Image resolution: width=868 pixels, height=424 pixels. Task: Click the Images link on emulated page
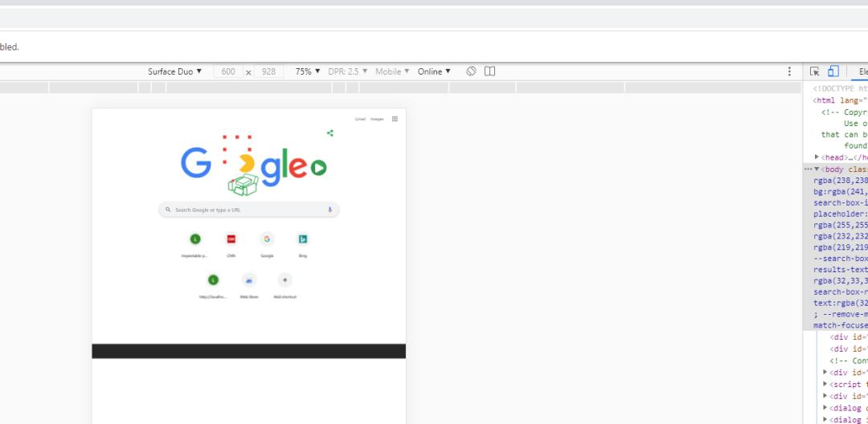[377, 119]
